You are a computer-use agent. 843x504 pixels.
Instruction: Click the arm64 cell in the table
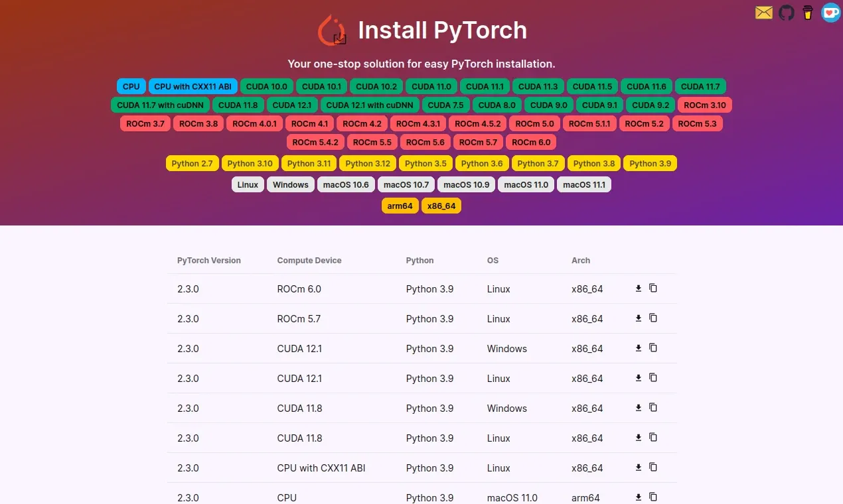click(585, 497)
